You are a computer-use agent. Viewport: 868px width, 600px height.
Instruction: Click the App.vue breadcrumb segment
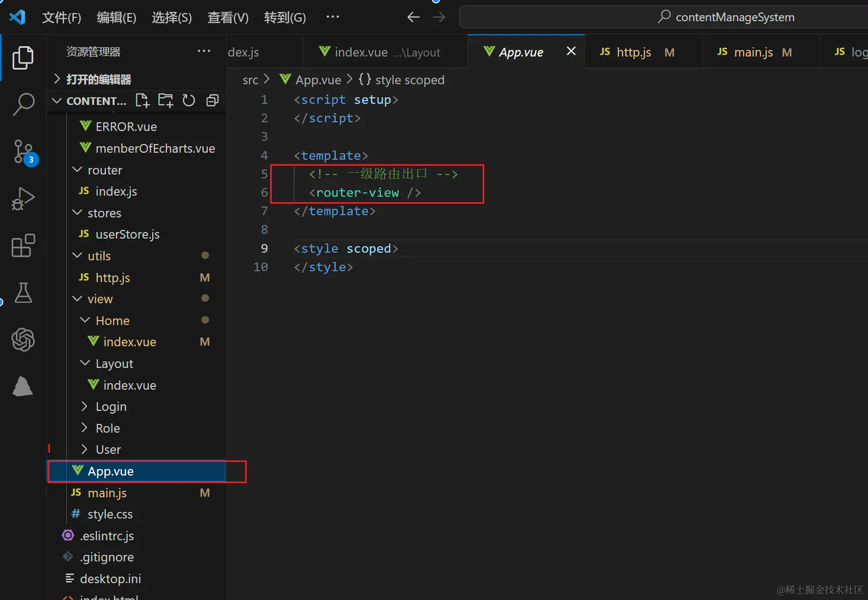310,80
